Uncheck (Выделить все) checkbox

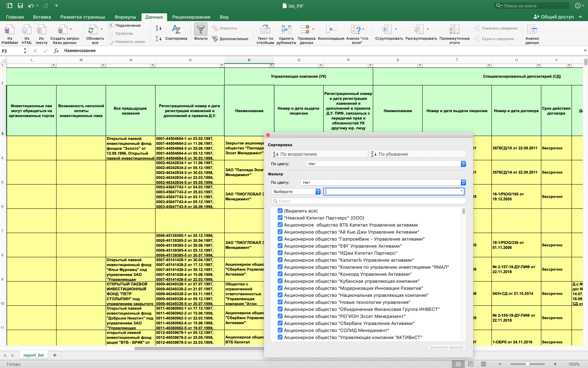[x=280, y=211]
